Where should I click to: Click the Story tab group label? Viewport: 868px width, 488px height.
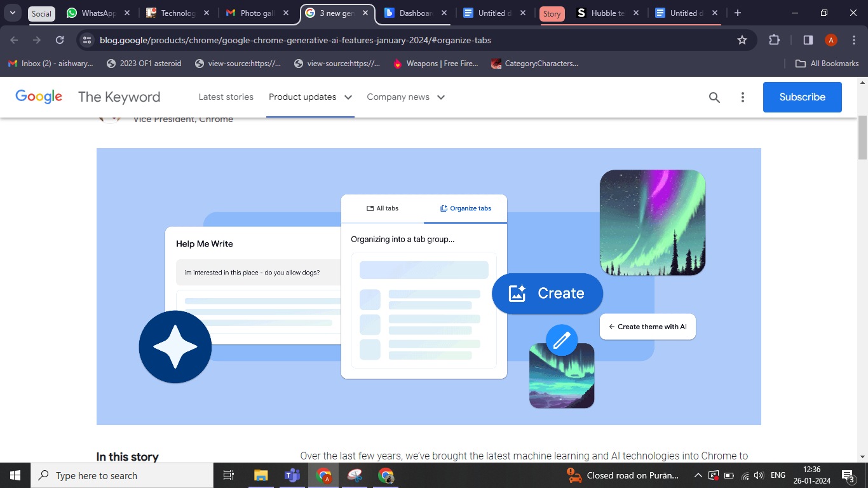[552, 13]
